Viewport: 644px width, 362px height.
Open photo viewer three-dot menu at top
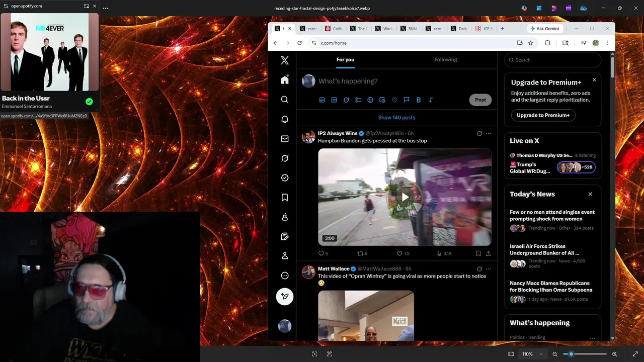105,8
